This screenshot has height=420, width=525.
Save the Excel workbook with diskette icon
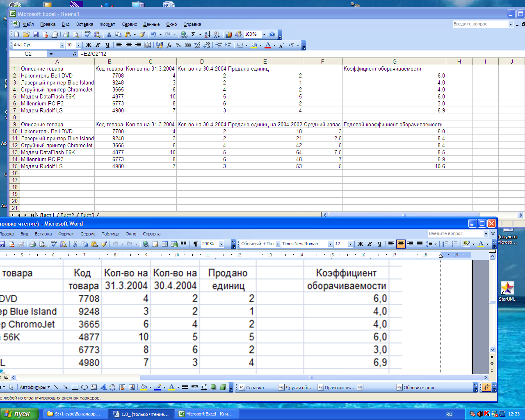(36, 34)
